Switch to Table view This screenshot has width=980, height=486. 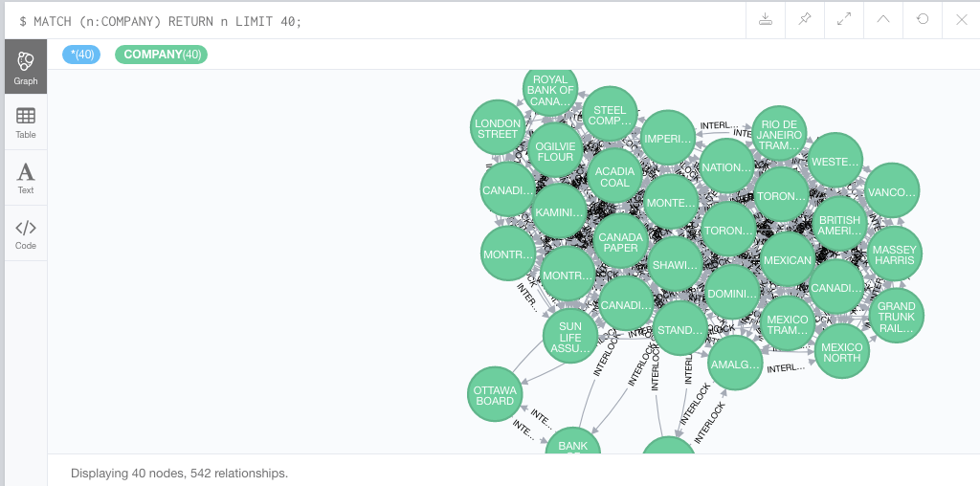(x=26, y=122)
